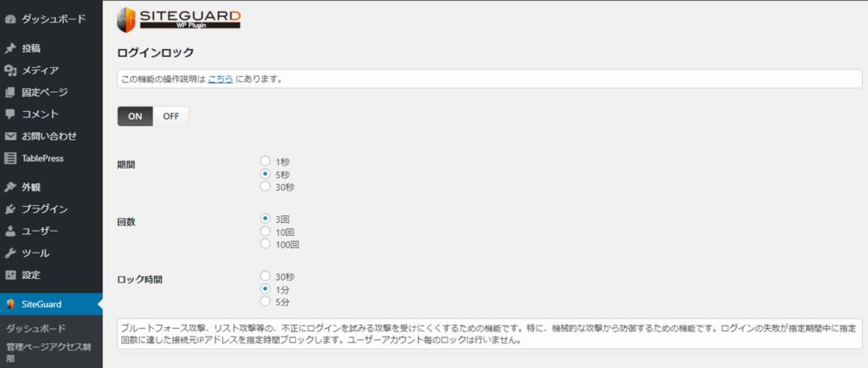Image resolution: width=868 pixels, height=368 pixels.
Task: Follow the こちら help link
Action: coord(220,79)
